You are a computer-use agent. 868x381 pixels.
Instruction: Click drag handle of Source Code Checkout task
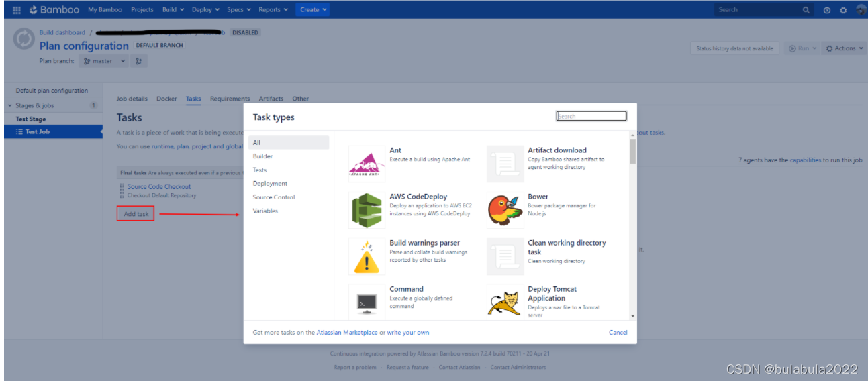pyautogui.click(x=122, y=190)
